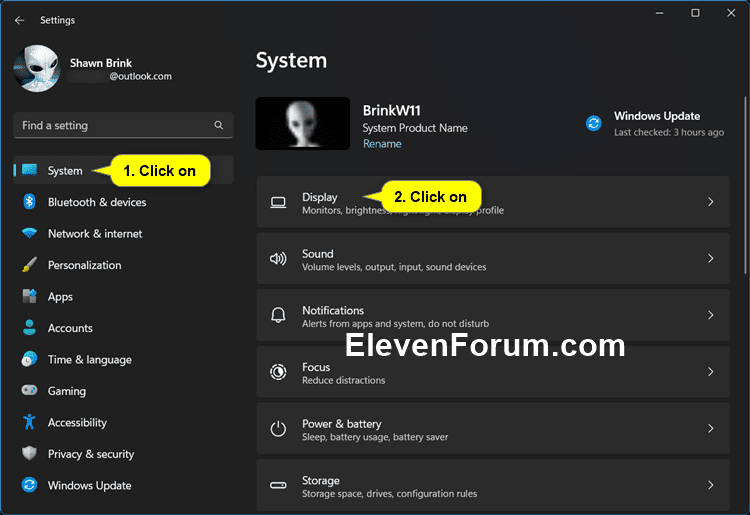Click the Sound speaker icon

[x=278, y=259]
